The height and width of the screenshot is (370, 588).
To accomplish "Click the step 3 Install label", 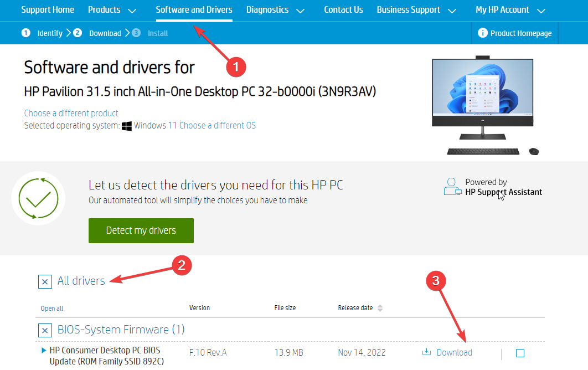I will tap(157, 33).
